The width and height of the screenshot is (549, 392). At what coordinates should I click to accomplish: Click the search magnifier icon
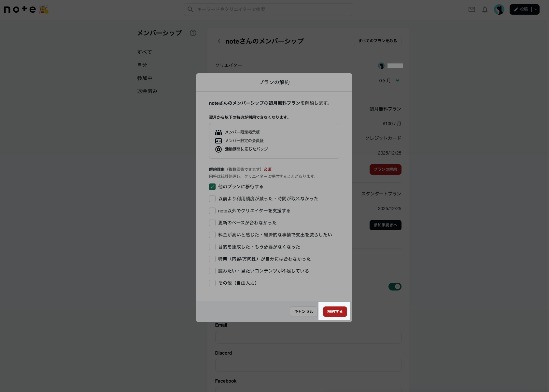coord(190,9)
